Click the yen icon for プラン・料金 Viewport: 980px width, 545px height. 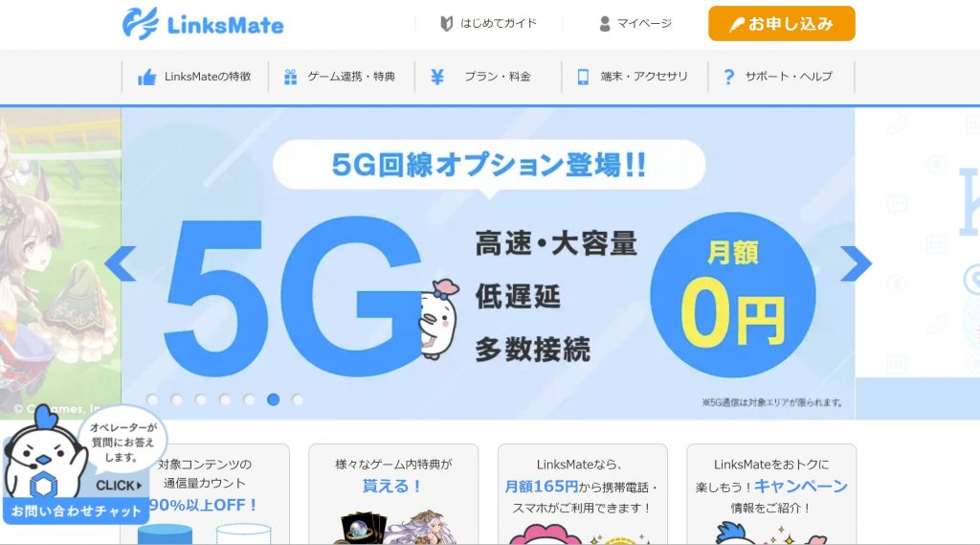pyautogui.click(x=437, y=77)
